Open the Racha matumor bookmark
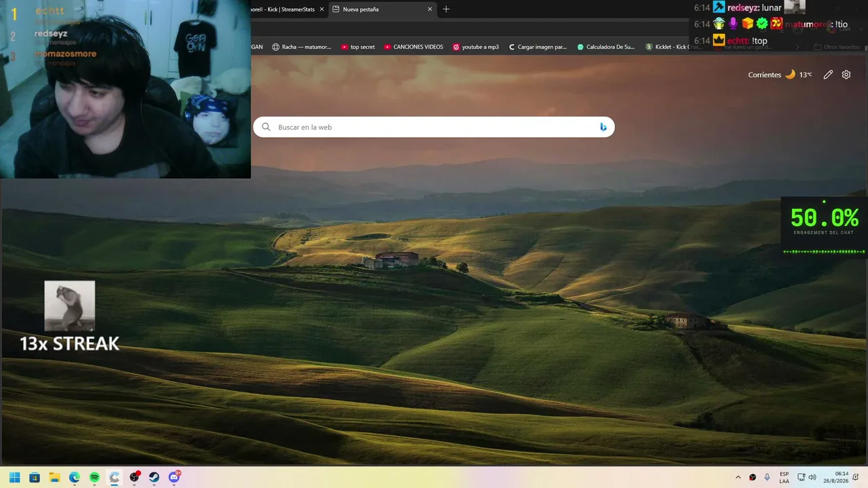This screenshot has width=868, height=488. [x=301, y=47]
